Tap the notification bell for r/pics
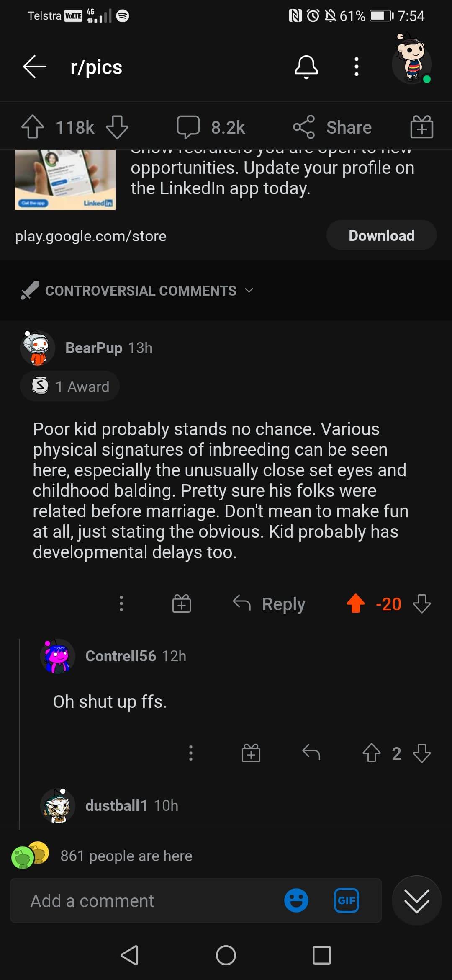Image resolution: width=452 pixels, height=980 pixels. pyautogui.click(x=306, y=67)
